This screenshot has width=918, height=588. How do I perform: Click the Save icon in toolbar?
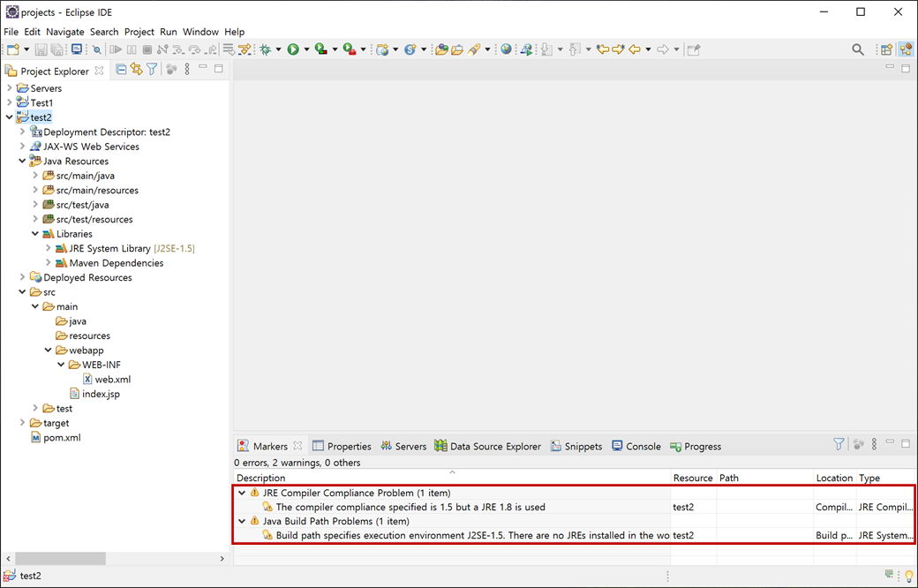click(x=41, y=49)
